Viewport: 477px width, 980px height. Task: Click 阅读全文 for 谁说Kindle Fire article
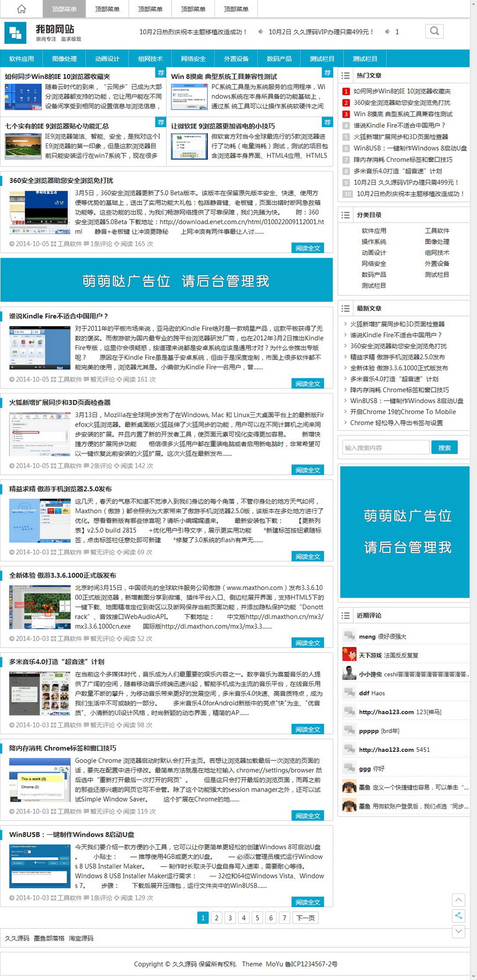(x=308, y=383)
